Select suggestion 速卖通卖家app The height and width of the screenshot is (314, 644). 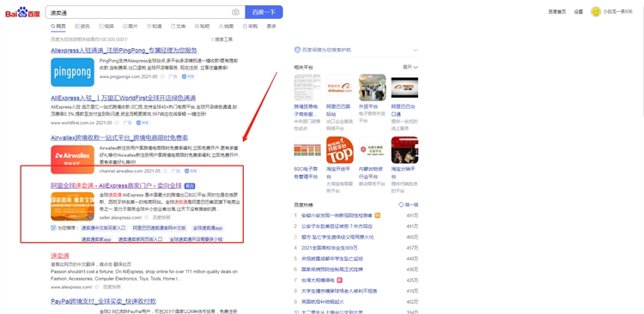tap(96, 239)
